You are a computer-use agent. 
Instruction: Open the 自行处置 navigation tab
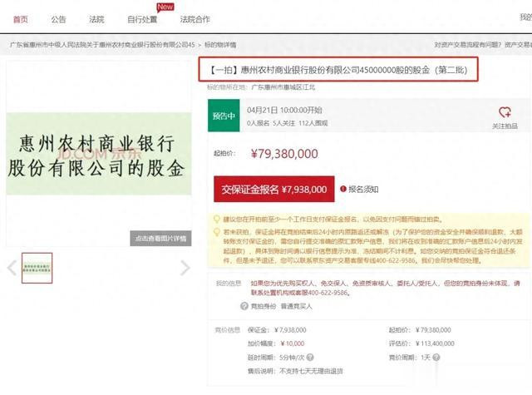(142, 19)
